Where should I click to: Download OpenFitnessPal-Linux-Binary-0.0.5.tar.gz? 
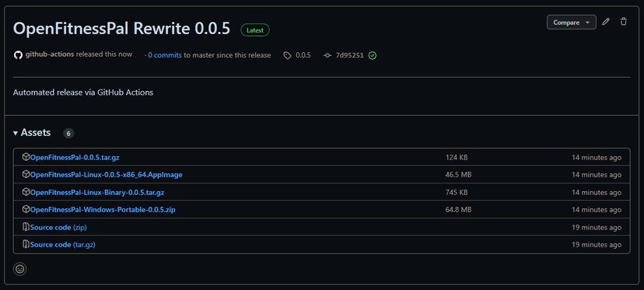click(97, 192)
